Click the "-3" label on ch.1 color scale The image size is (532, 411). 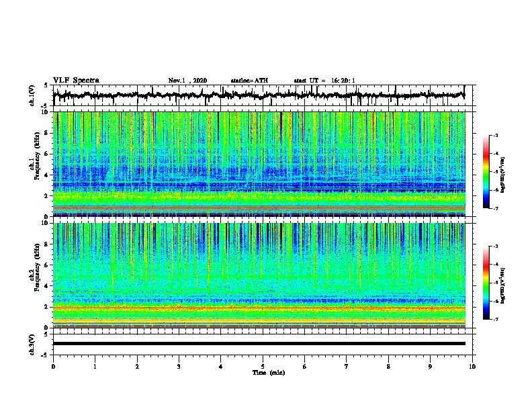click(x=496, y=135)
